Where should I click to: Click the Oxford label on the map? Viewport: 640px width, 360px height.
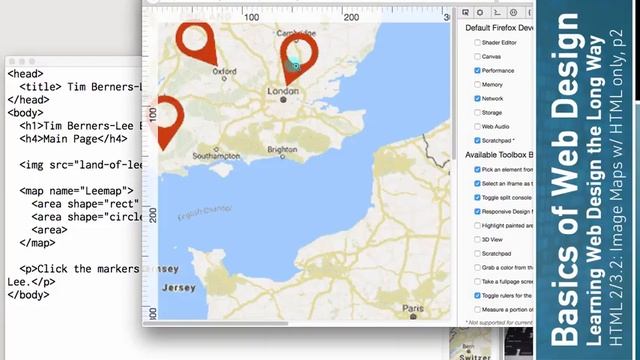pos(224,71)
